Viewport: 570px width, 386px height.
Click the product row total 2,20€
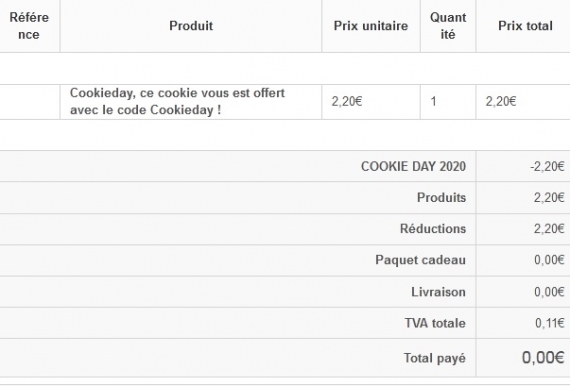click(x=501, y=101)
